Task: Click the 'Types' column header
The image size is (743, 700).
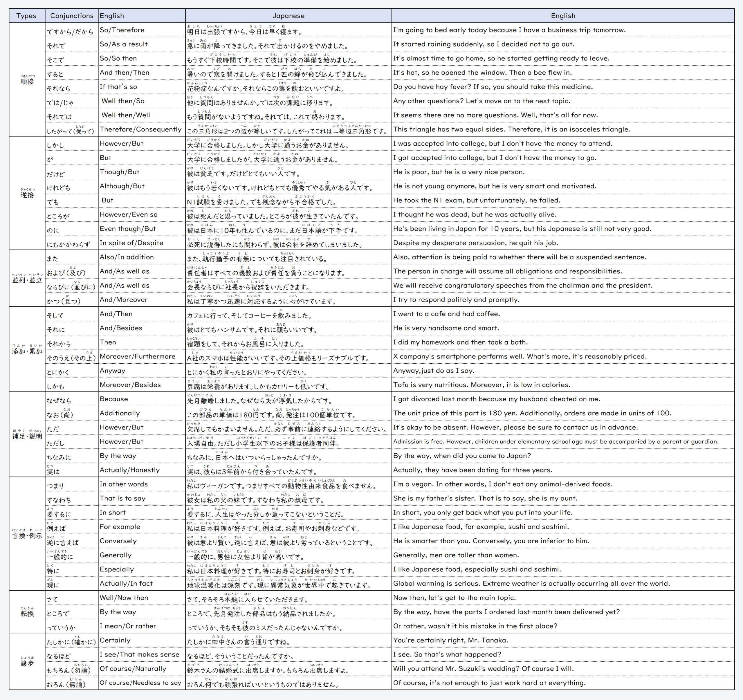Action: [27, 16]
